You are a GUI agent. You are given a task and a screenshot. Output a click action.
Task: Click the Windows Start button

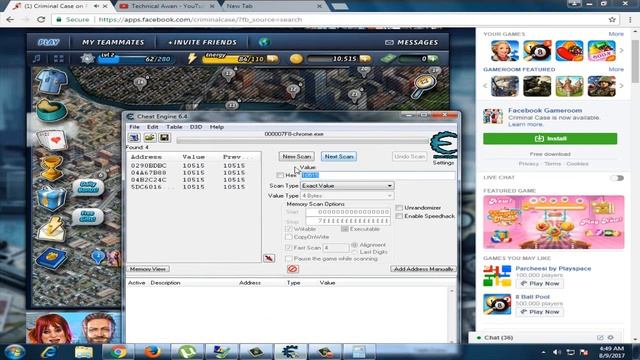click(x=15, y=351)
